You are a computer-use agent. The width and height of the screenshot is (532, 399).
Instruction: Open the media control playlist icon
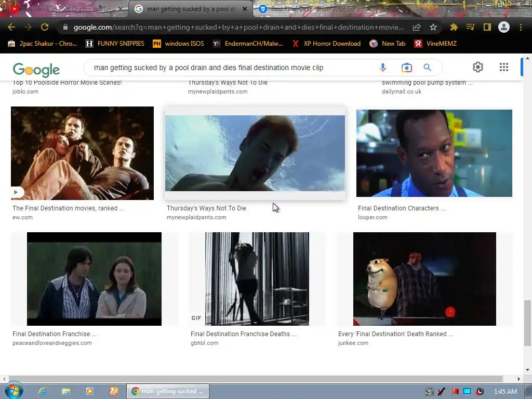click(470, 27)
